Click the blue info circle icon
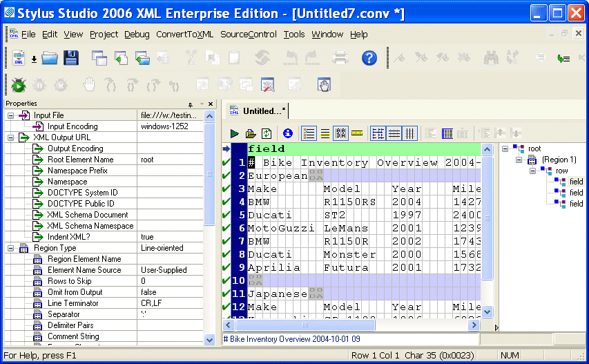 [288, 133]
